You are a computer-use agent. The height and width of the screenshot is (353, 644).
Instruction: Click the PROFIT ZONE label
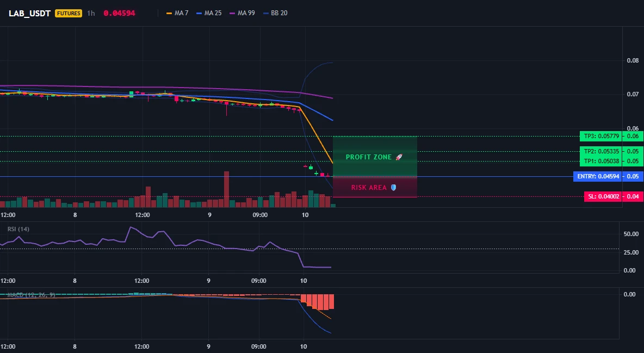click(369, 157)
